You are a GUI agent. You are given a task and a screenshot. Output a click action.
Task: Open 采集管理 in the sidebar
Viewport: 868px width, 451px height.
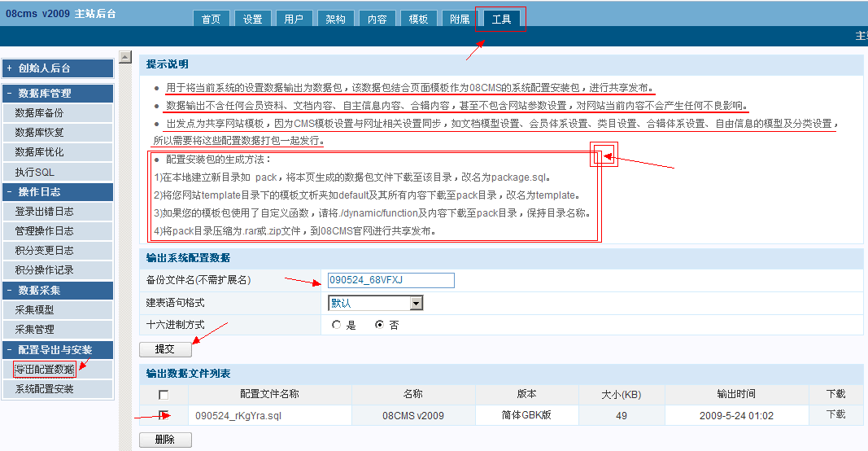point(58,329)
